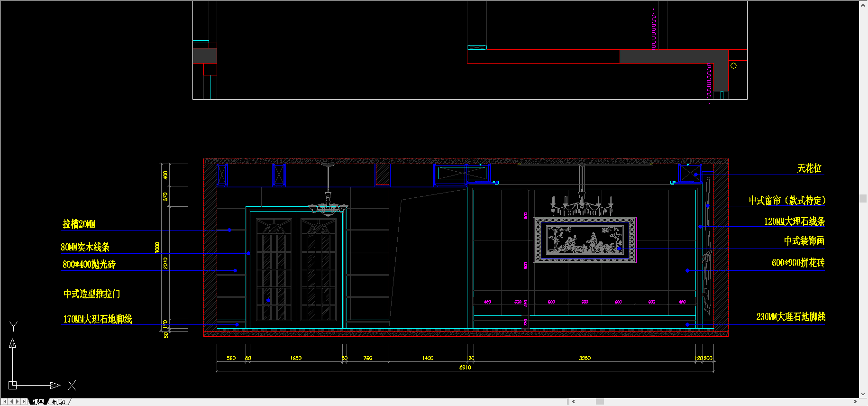Click the vertical scrollbar down arrow
Viewport: 868px width, 406px height.
(x=863, y=394)
